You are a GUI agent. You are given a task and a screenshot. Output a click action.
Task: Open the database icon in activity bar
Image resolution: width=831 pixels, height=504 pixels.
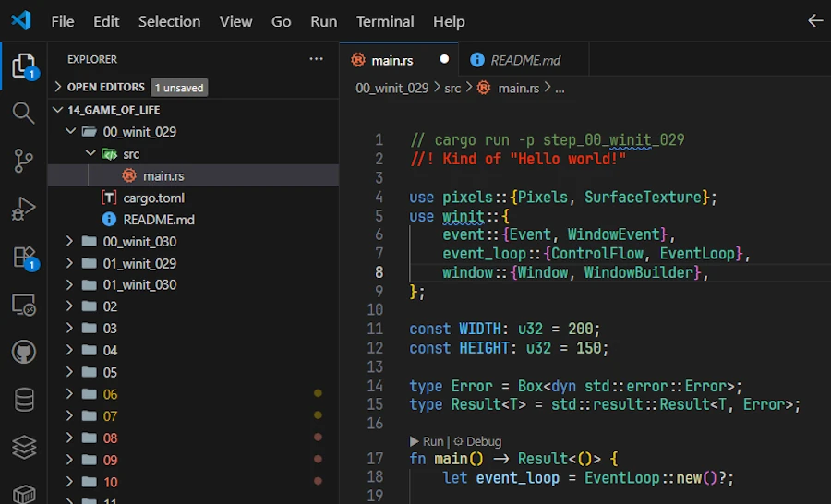pos(23,400)
